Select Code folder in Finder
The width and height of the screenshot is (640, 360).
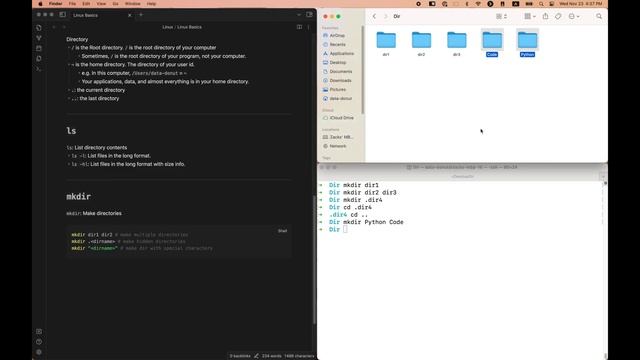coord(492,43)
